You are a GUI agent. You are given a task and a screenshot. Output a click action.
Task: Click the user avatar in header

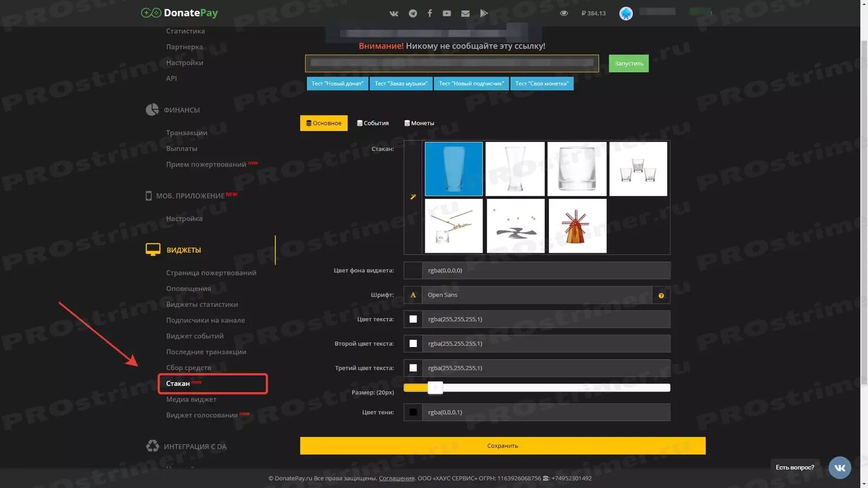[x=626, y=14]
